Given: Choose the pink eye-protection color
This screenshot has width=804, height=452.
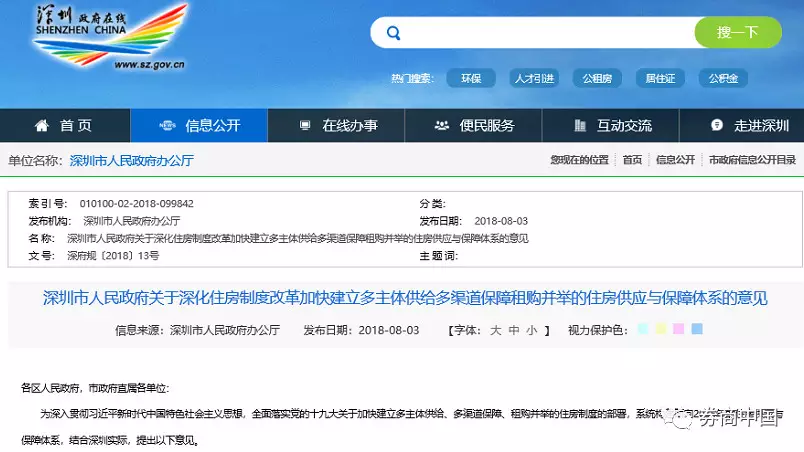Looking at the screenshot, I should [678, 328].
